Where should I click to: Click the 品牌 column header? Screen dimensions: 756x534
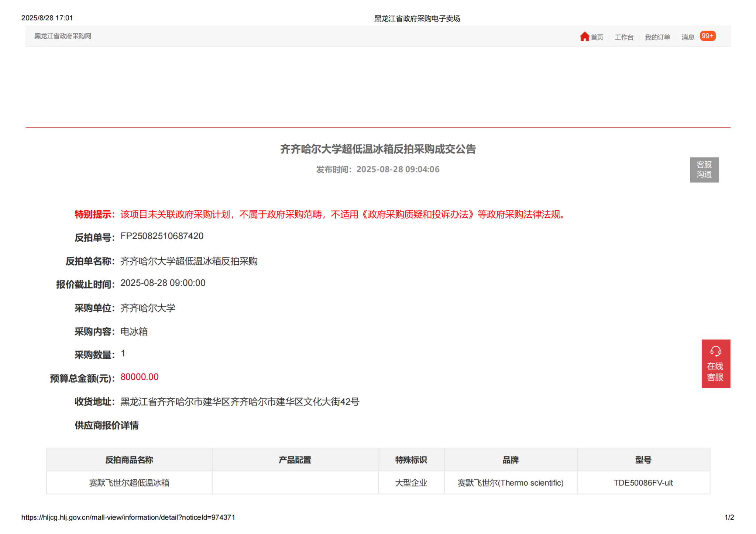coord(510,460)
